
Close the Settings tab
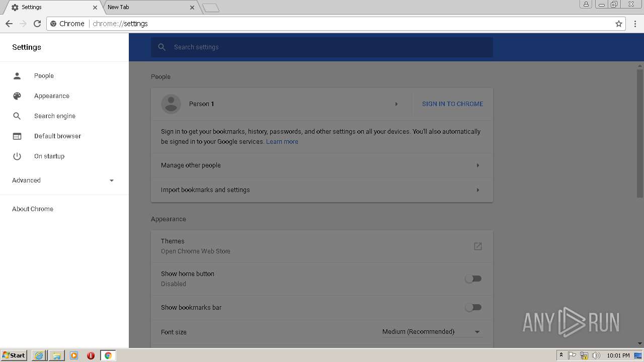coord(95,8)
